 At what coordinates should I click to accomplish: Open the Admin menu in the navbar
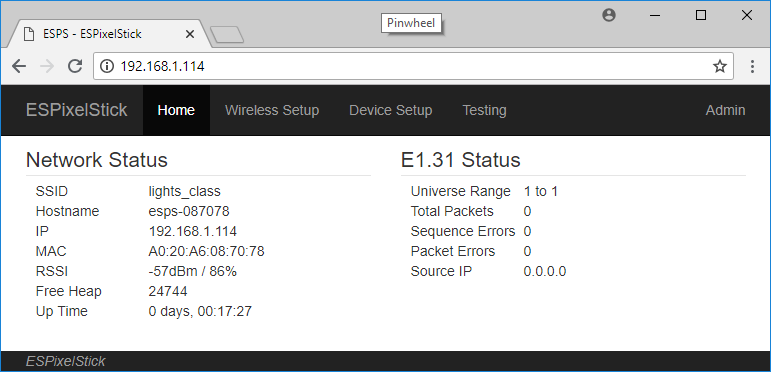725,110
